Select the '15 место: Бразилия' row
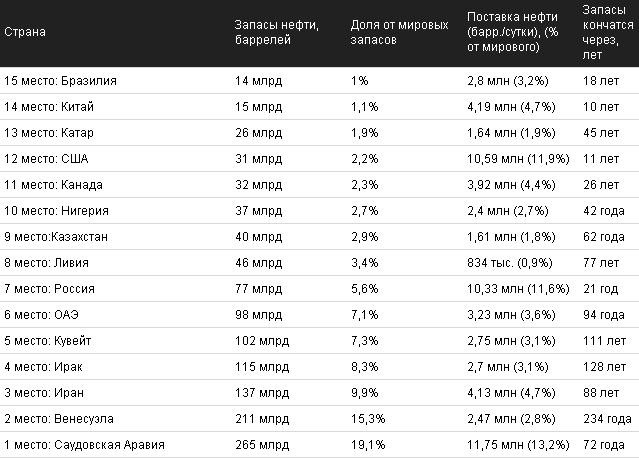The image size is (639, 458). [320, 81]
